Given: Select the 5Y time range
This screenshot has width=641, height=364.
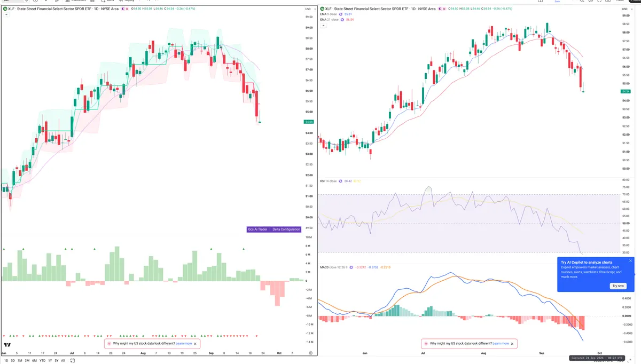Looking at the screenshot, I should point(57,360).
